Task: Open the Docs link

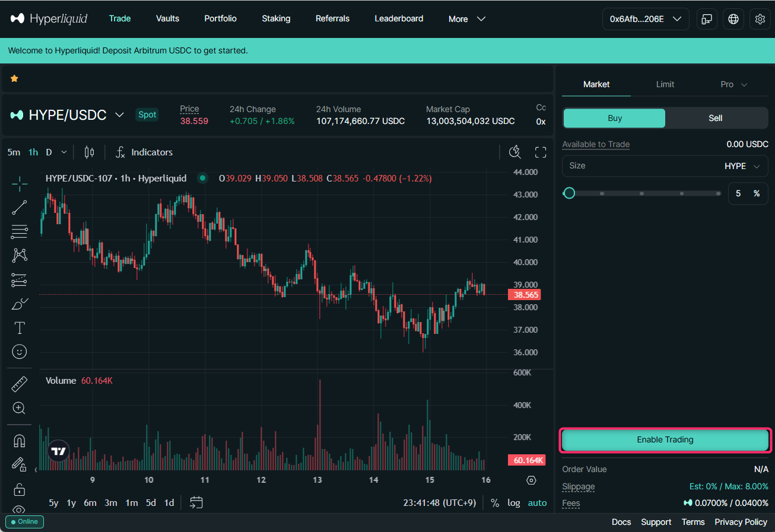Action: point(621,522)
